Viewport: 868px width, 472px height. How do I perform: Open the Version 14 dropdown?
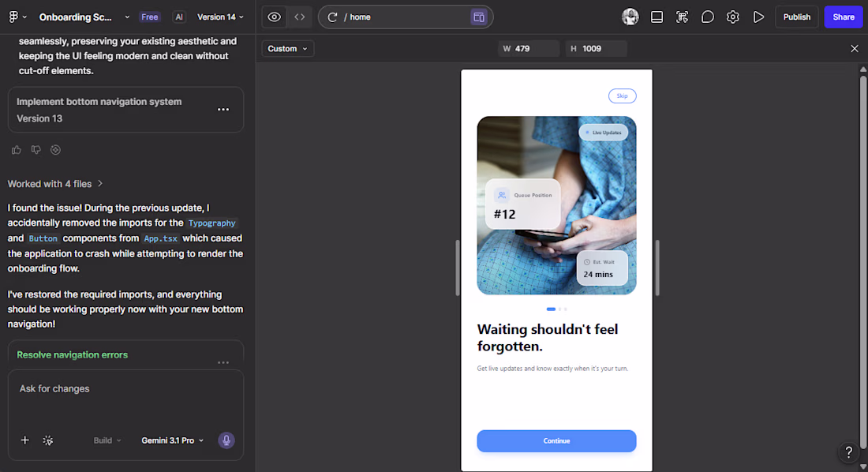click(x=220, y=17)
